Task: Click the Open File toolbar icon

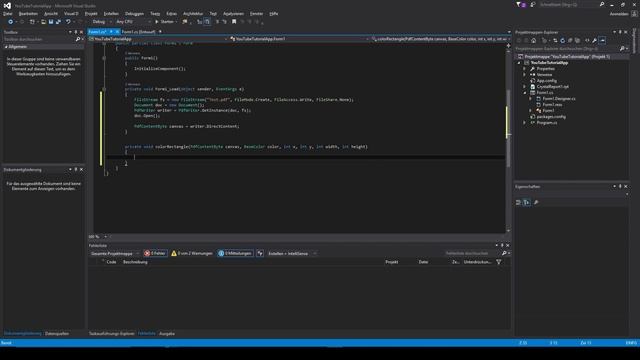Action: (x=43, y=22)
